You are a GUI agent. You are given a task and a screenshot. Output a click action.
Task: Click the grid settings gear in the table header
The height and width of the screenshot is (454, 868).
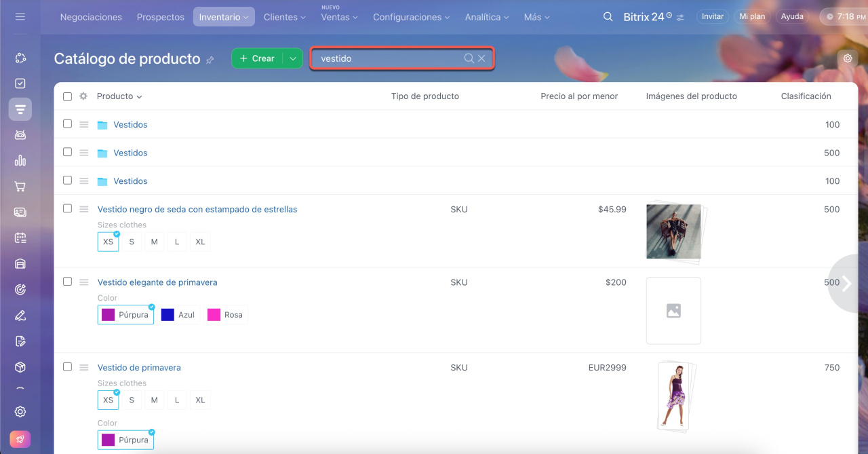tap(83, 96)
